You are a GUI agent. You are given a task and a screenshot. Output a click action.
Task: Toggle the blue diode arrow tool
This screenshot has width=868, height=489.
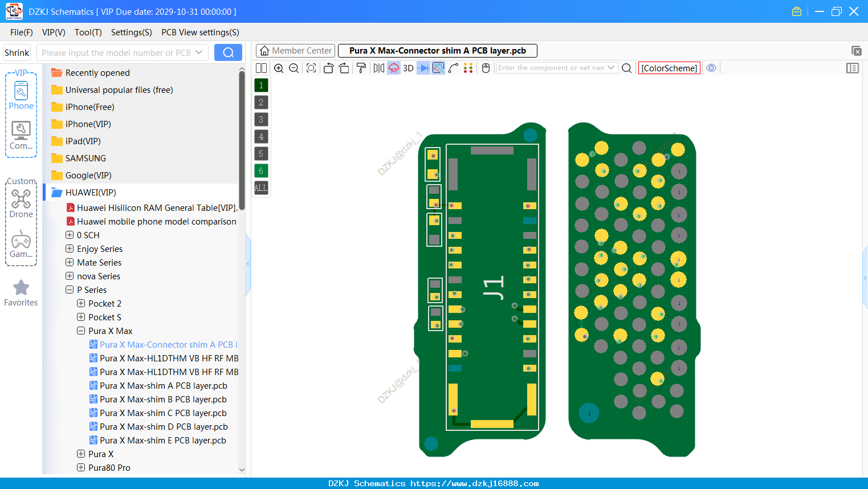[x=423, y=68]
